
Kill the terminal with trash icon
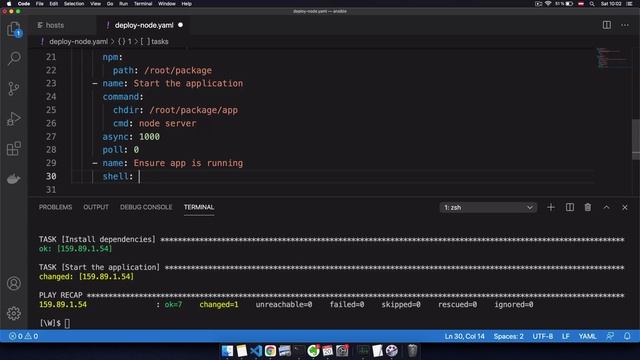tap(588, 207)
